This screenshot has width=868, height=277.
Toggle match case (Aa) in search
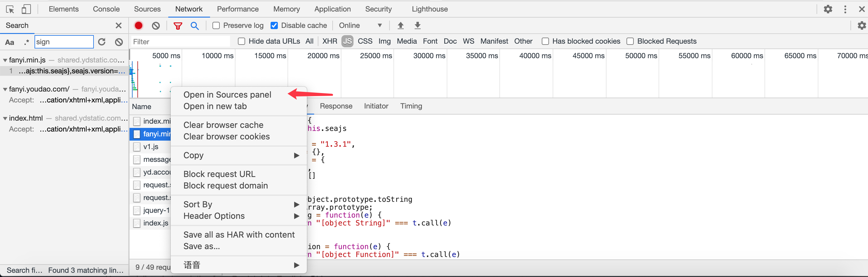pos(10,42)
